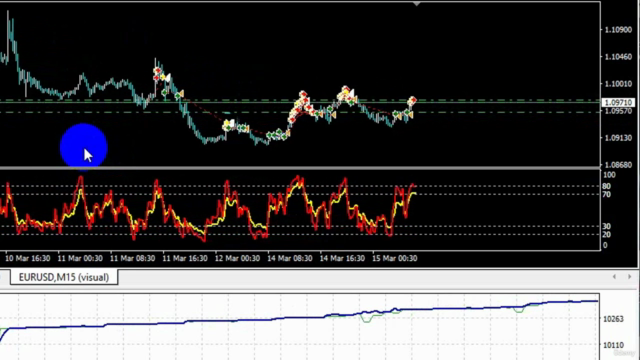Image resolution: width=640 pixels, height=360 pixels.
Task: Click the 15 Mar 00:30 time label
Action: [x=395, y=258]
